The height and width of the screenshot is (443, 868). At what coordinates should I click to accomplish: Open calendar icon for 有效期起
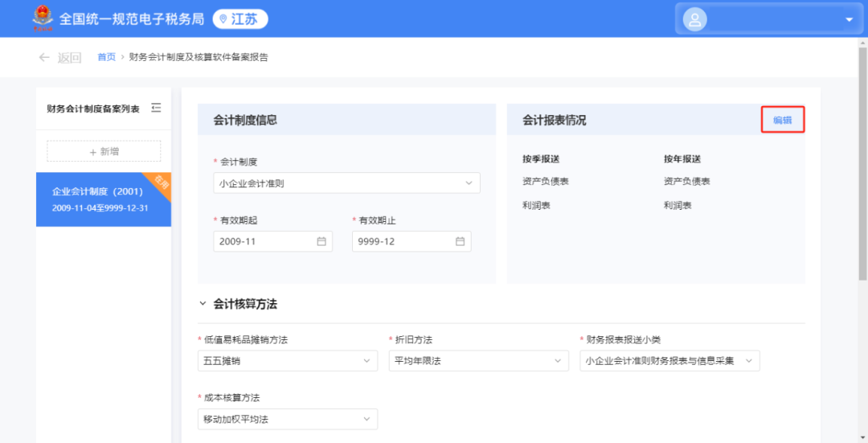tap(321, 241)
